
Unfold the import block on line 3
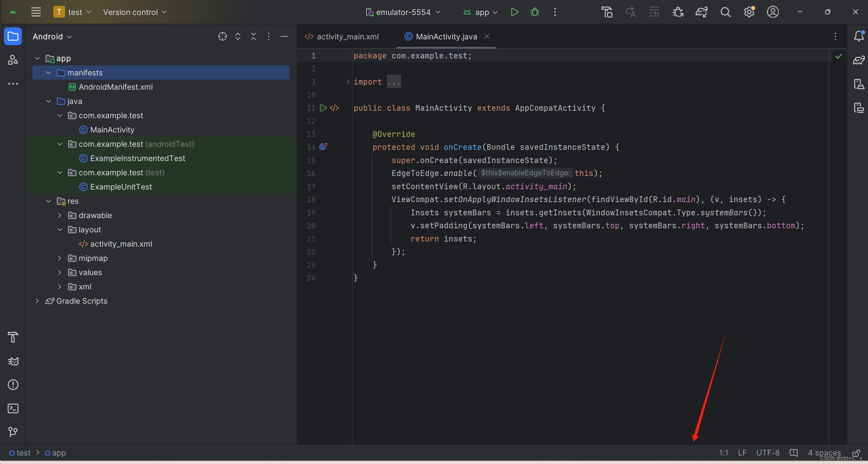(348, 82)
